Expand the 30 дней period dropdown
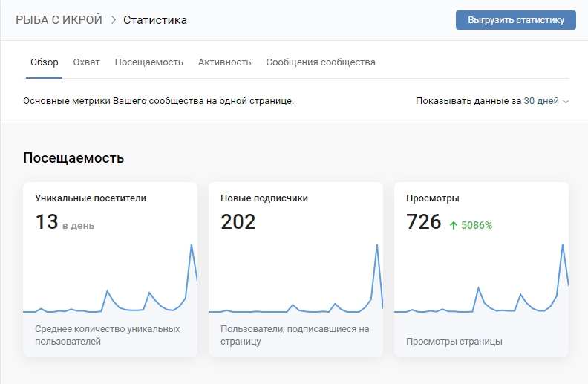The image size is (588, 384). pyautogui.click(x=546, y=101)
